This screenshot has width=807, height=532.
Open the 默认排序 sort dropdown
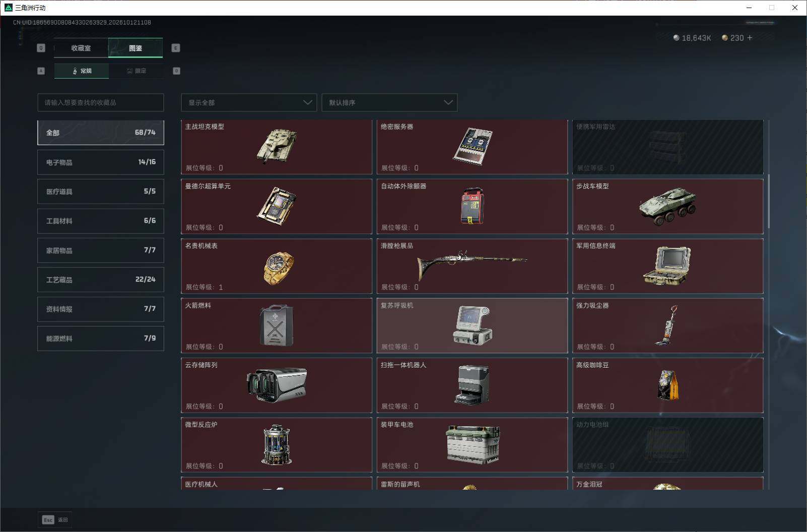point(389,102)
